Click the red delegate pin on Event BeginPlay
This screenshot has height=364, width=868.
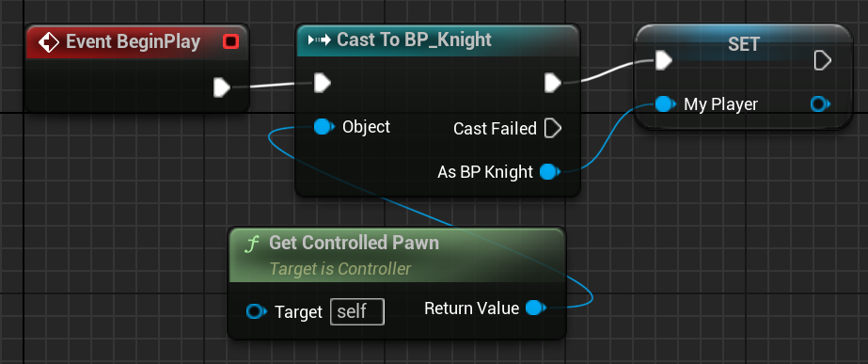230,41
